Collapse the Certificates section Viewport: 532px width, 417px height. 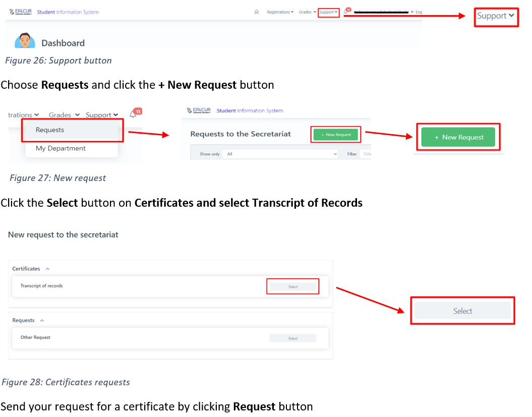(x=47, y=269)
